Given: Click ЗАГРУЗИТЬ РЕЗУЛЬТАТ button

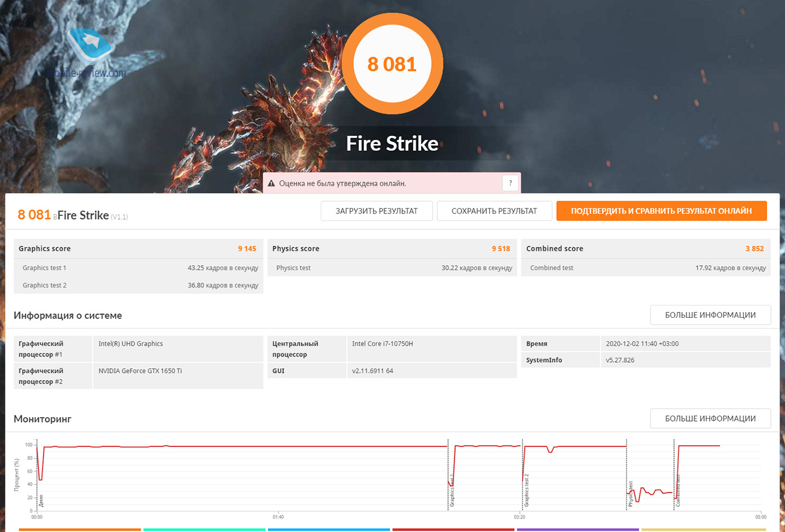Looking at the screenshot, I should pos(377,211).
